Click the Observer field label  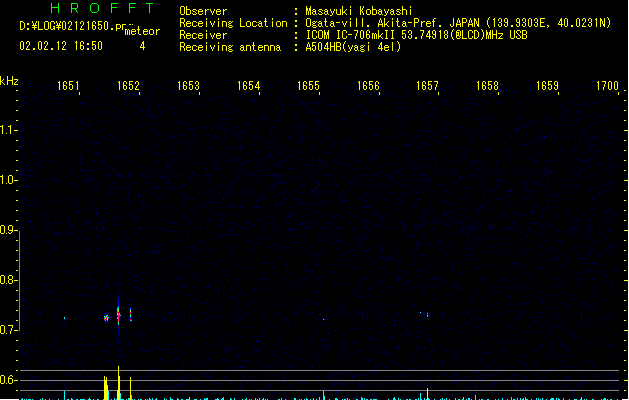coord(203,11)
